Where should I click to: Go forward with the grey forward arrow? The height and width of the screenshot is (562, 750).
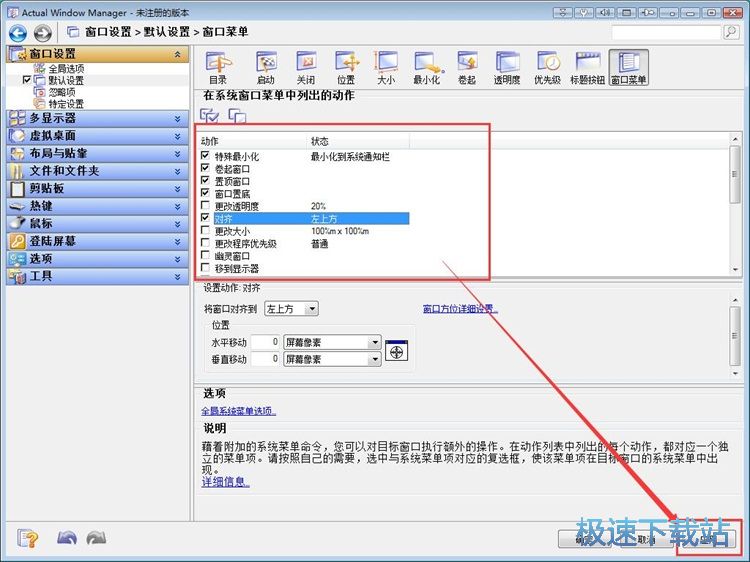(x=43, y=33)
